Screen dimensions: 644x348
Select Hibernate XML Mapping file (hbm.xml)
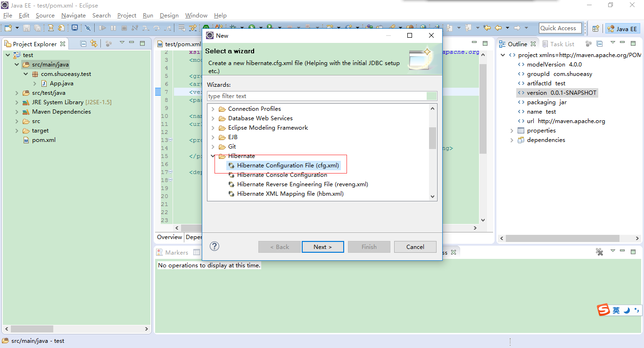pos(290,194)
